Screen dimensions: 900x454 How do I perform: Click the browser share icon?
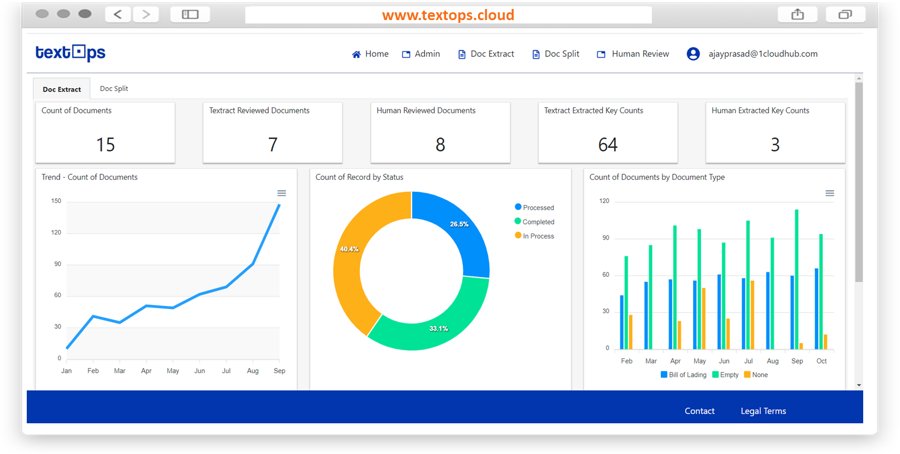coord(797,14)
